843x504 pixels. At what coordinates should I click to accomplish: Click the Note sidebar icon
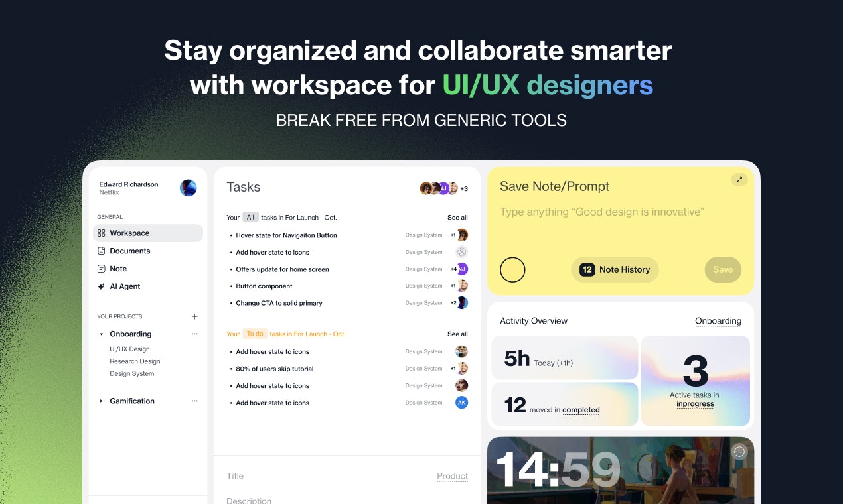101,269
